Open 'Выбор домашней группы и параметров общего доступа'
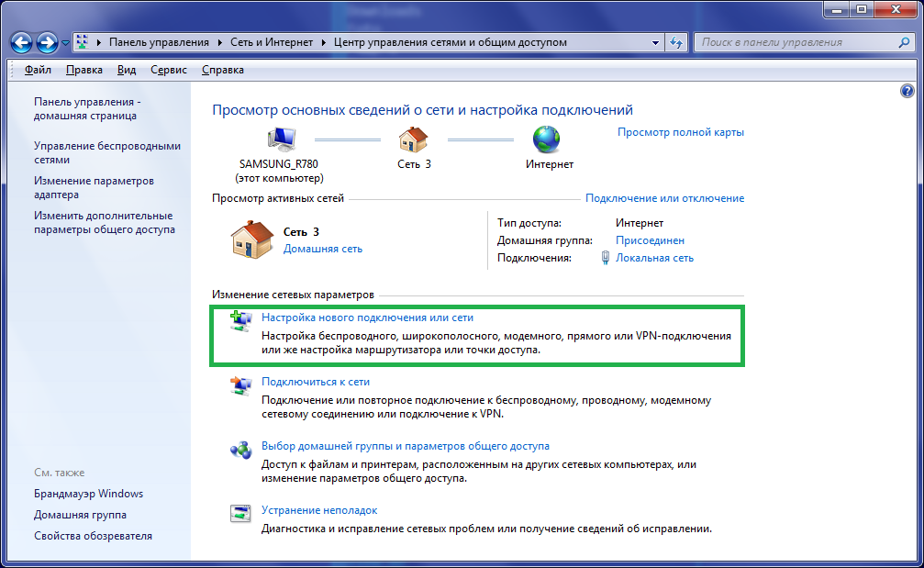This screenshot has width=924, height=568. [406, 445]
